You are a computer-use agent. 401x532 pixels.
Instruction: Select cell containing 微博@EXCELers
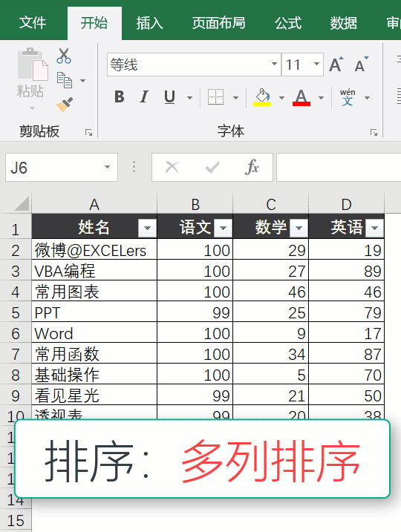94,250
